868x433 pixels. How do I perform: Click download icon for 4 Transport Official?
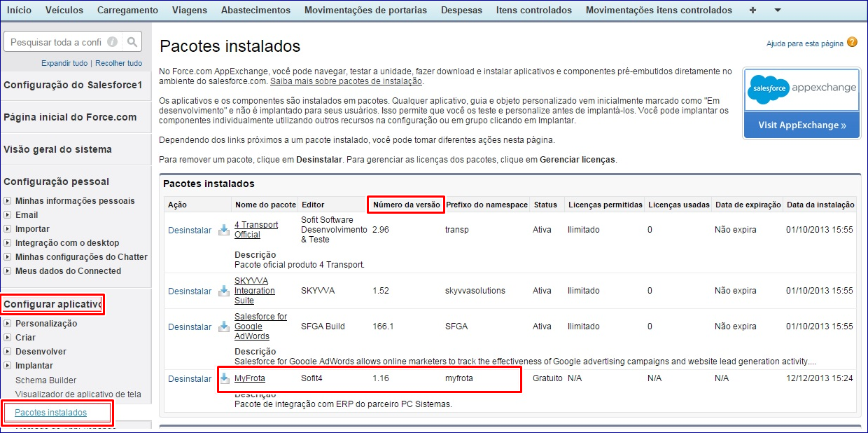[224, 230]
